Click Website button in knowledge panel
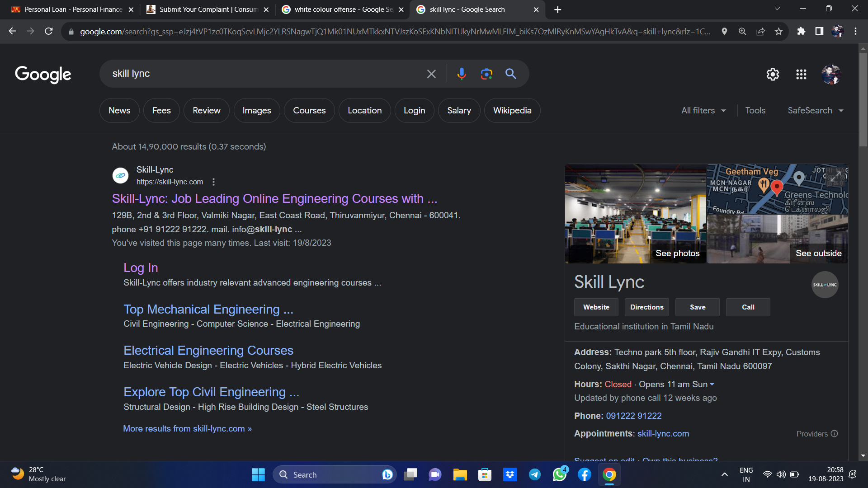 tap(596, 307)
